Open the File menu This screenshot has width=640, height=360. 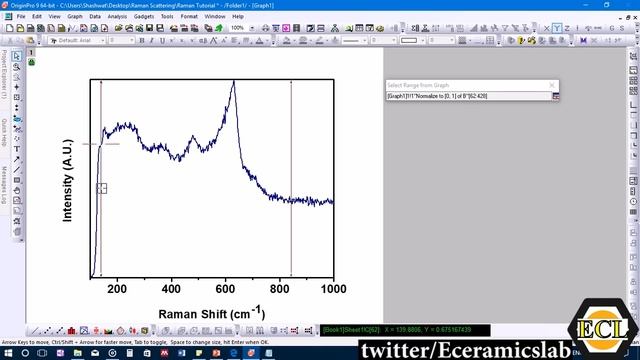pos(21,17)
